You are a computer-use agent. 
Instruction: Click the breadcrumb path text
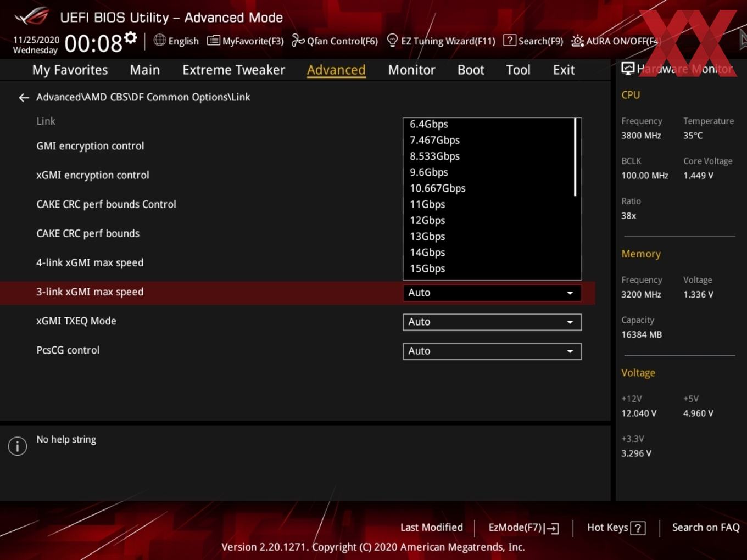pyautogui.click(x=143, y=97)
